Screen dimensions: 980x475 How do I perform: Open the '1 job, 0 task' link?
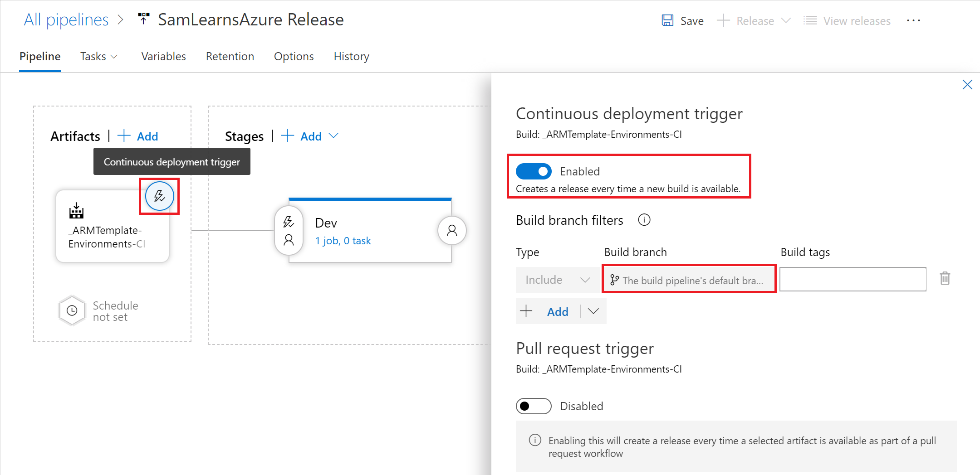pos(343,241)
